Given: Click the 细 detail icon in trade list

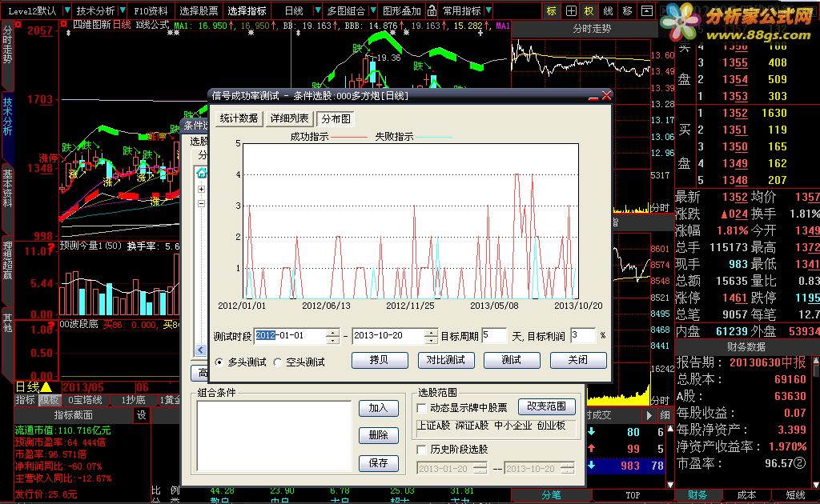Looking at the screenshot, I should click(665, 415).
